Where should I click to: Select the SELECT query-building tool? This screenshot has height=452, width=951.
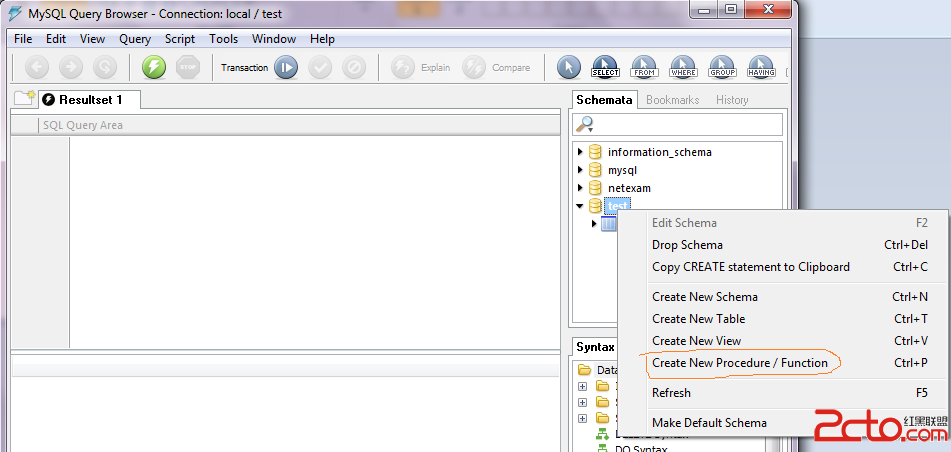pos(605,67)
